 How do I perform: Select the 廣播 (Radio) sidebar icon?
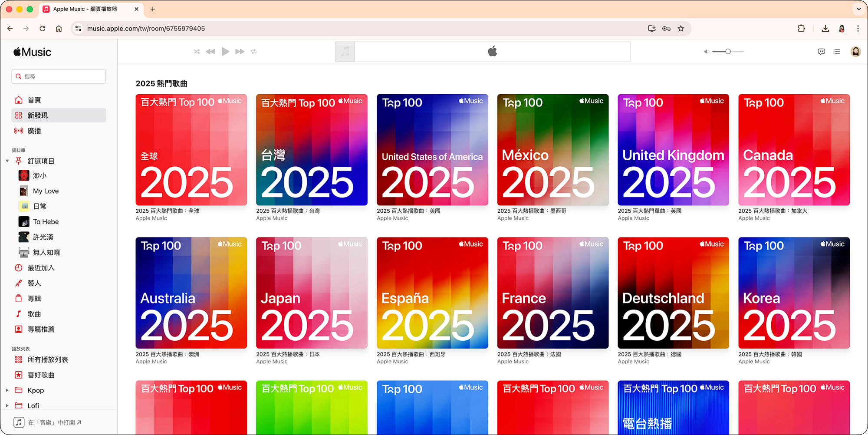click(x=19, y=131)
